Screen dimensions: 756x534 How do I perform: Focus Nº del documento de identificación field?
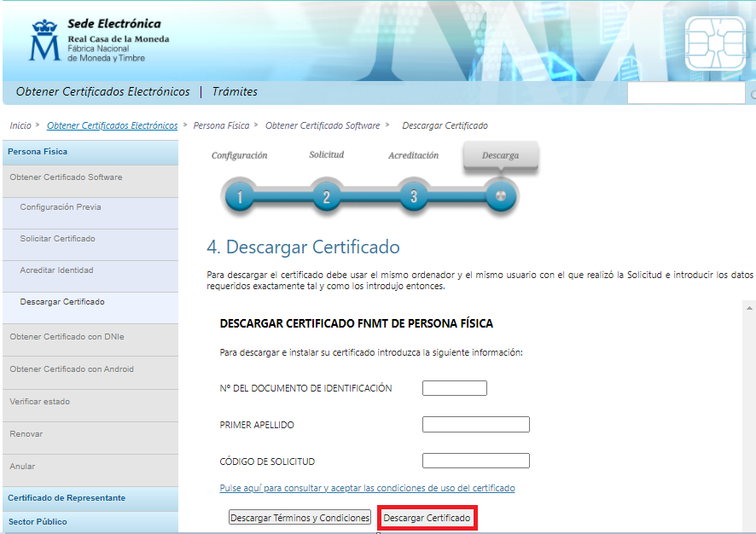point(455,388)
